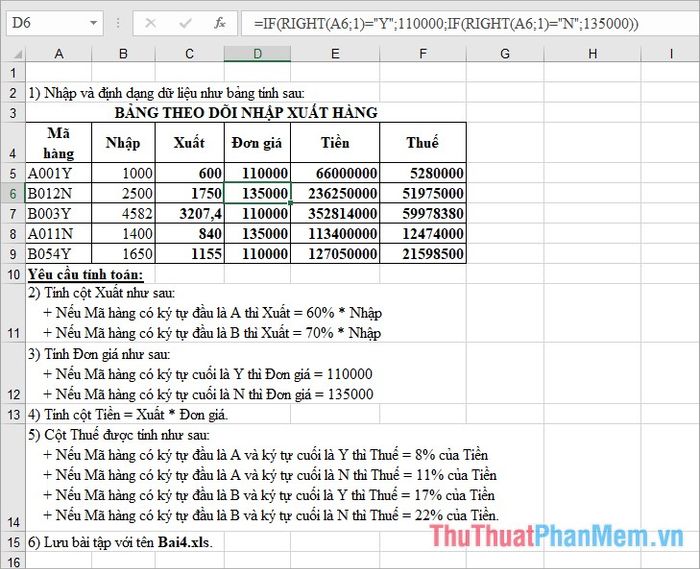Select column H header
The height and width of the screenshot is (569, 700).
593,54
